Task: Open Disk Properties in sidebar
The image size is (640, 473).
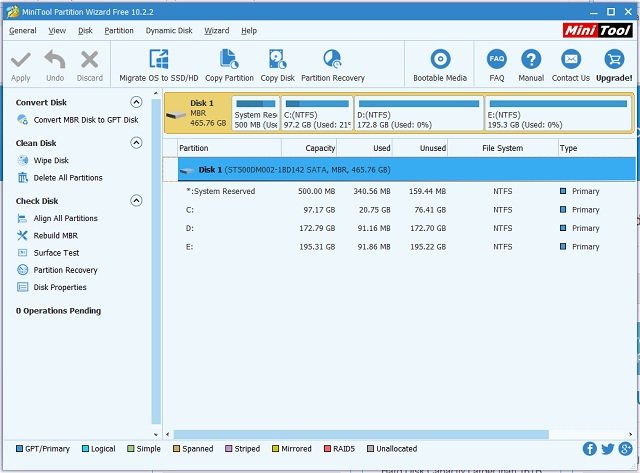Action: (60, 287)
